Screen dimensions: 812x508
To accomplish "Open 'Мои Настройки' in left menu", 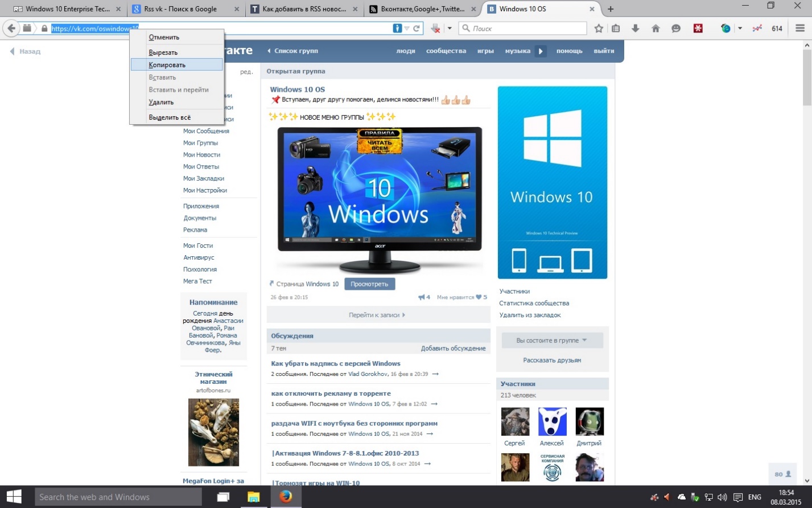I will (x=205, y=190).
